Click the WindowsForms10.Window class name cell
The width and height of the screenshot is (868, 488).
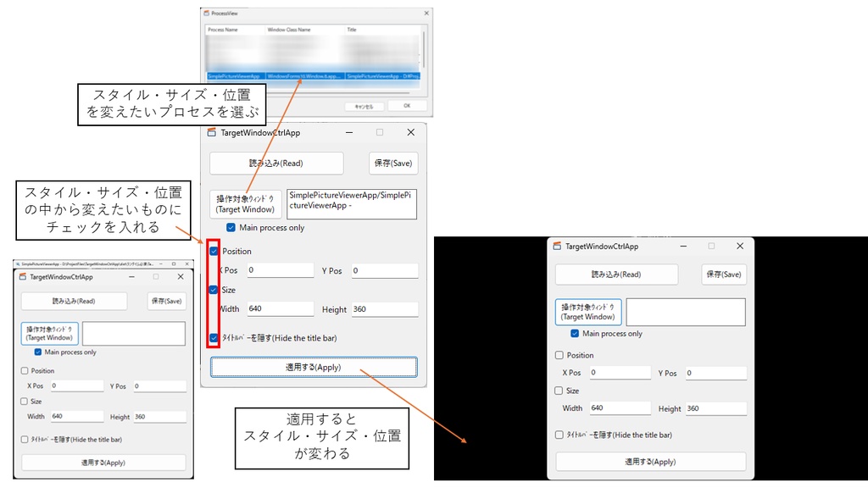click(x=305, y=75)
